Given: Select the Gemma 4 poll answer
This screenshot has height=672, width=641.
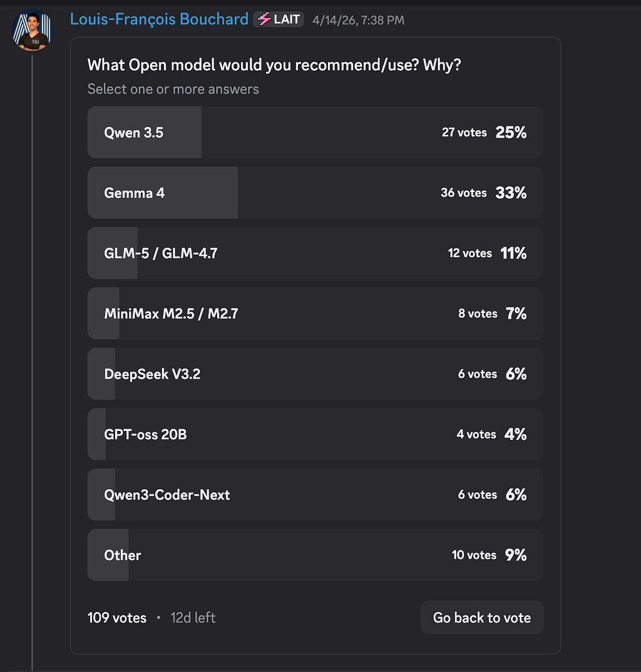Looking at the screenshot, I should pos(315,193).
